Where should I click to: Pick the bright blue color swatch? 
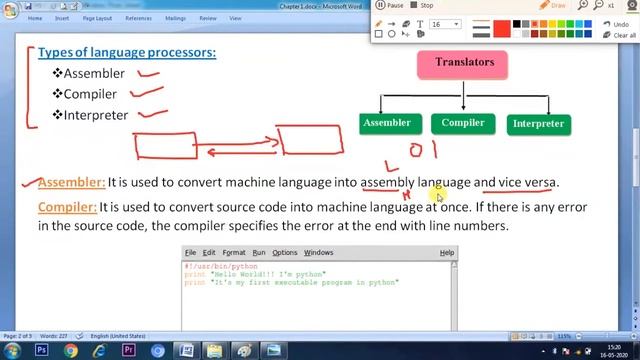point(588,24)
